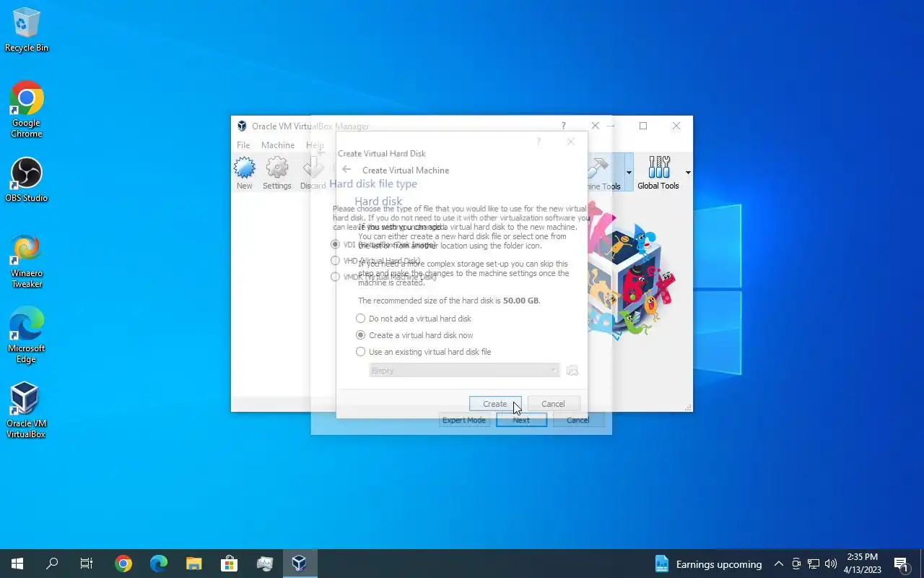Select the VHD (Virtual Hard Disk) option
The height and width of the screenshot is (578, 924).
click(375, 261)
